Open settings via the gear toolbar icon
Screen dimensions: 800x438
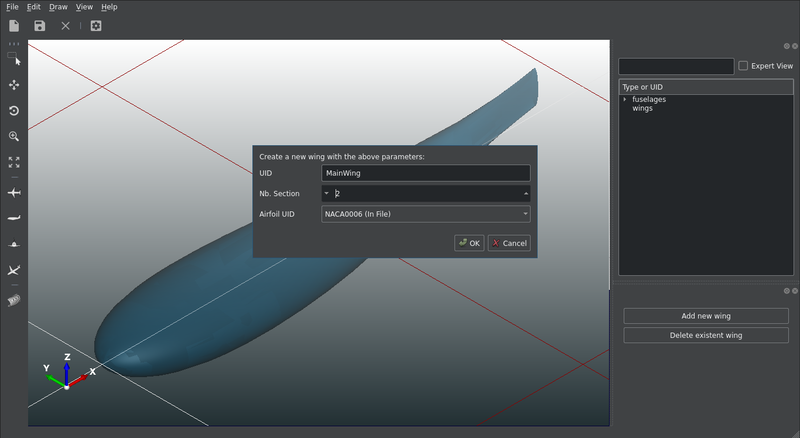click(x=96, y=26)
